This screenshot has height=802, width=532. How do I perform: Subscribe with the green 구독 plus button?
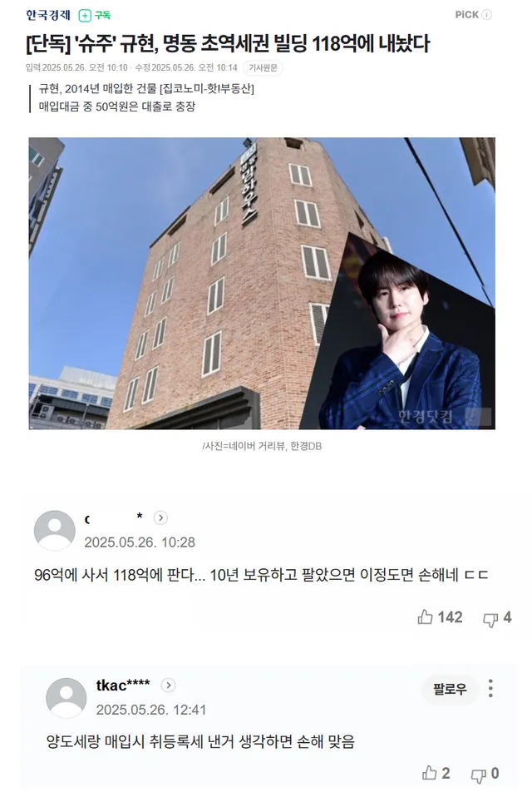coord(95,16)
